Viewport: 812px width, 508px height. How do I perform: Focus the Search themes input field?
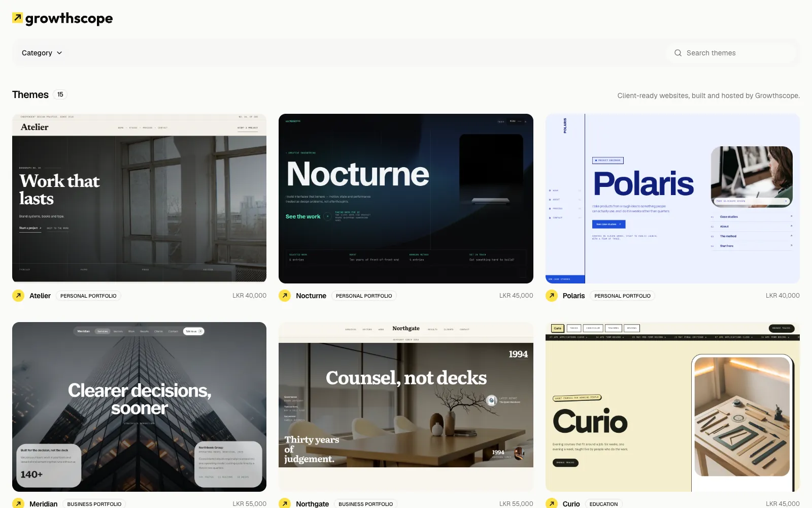pyautogui.click(x=731, y=53)
